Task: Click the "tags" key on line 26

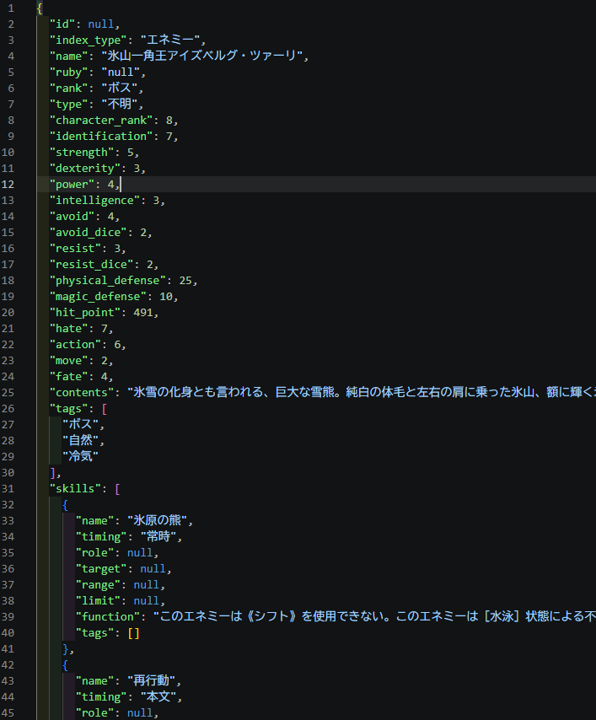Action: 68,409
